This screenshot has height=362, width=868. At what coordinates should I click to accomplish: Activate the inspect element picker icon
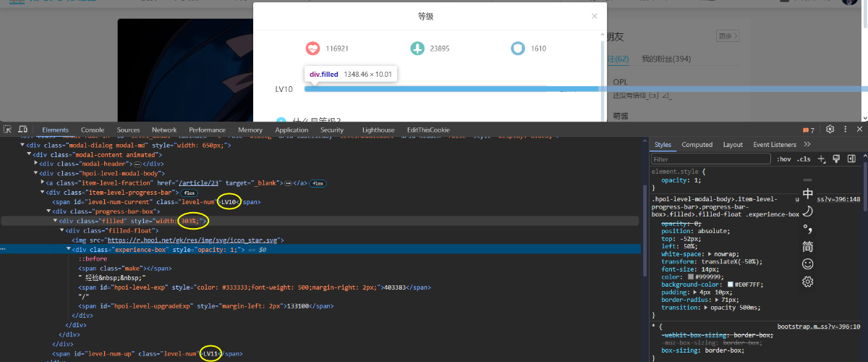click(8, 130)
